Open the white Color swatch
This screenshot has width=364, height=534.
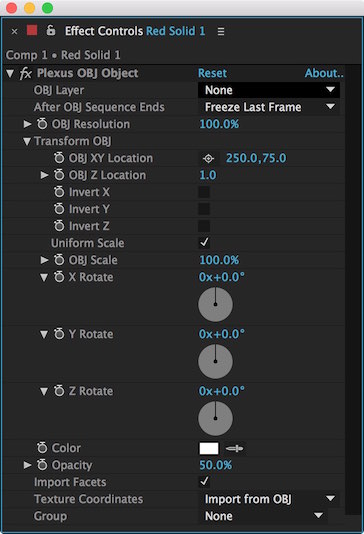pyautogui.click(x=209, y=448)
